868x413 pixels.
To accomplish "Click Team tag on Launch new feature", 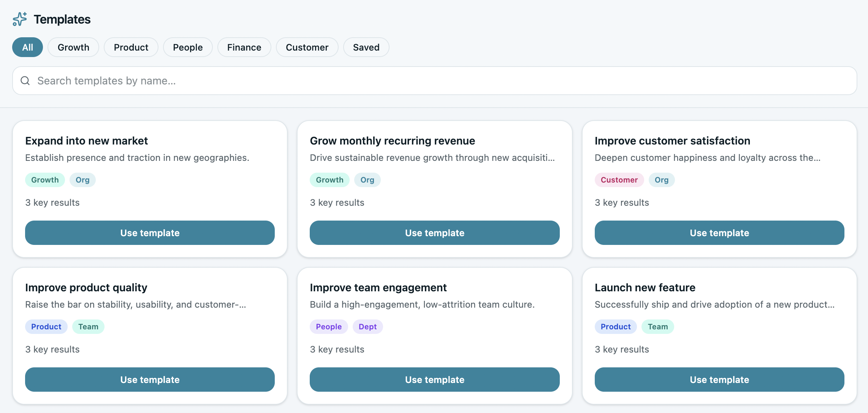I will pos(657,327).
